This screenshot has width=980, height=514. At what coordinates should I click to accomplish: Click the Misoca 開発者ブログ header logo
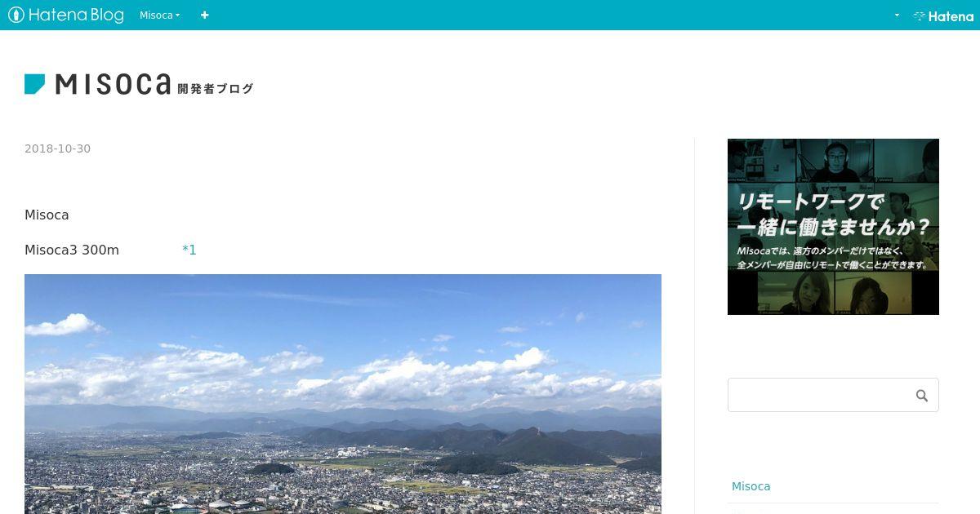click(x=139, y=84)
